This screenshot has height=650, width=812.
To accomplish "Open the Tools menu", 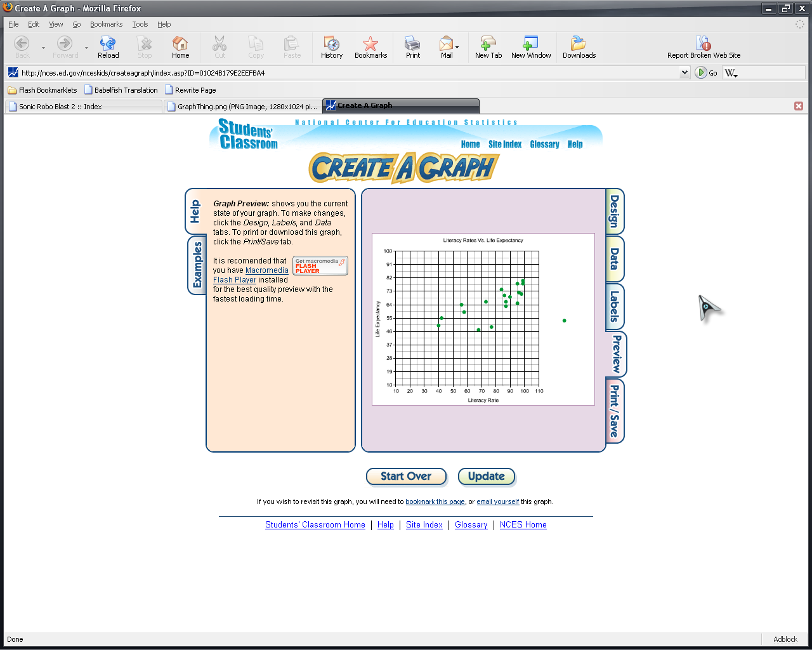I will pyautogui.click(x=140, y=24).
